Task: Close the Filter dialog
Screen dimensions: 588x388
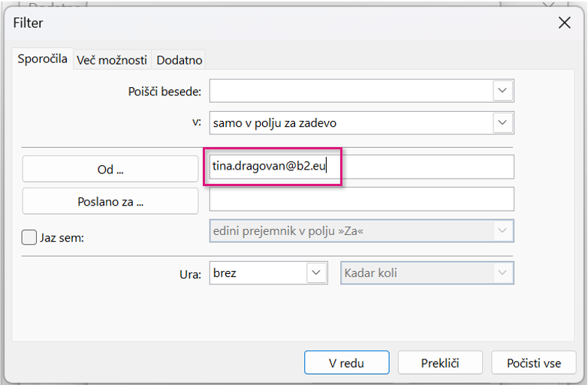Action: pos(565,23)
